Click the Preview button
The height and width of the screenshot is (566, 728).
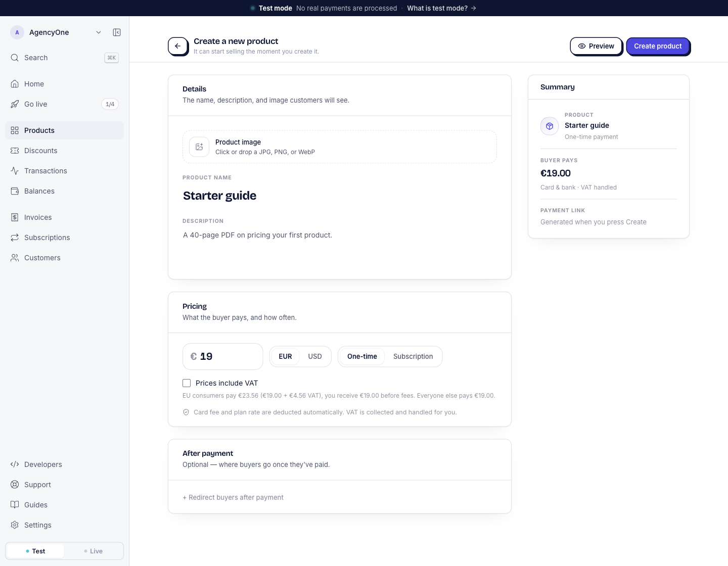coord(596,46)
